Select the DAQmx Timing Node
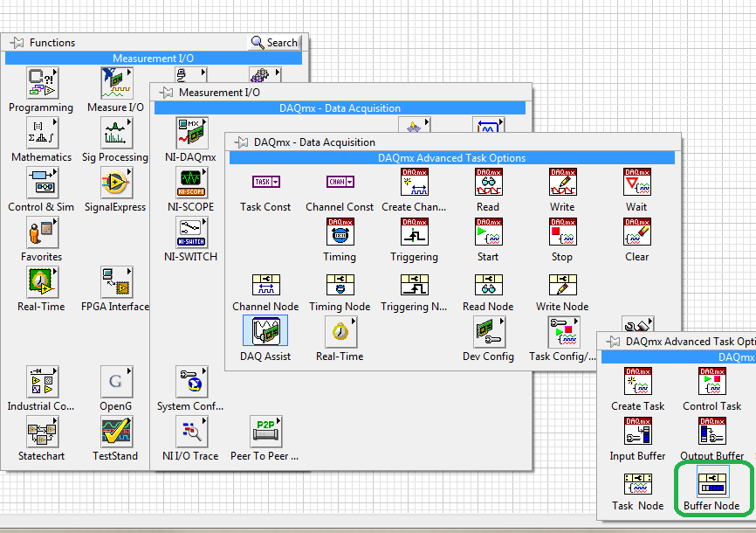The image size is (756, 533). coord(340,285)
